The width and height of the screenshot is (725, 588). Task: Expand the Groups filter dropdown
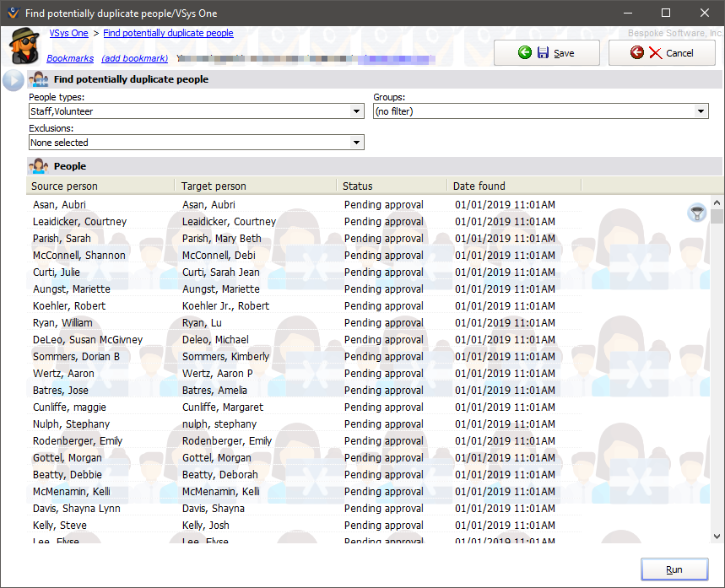coord(701,111)
